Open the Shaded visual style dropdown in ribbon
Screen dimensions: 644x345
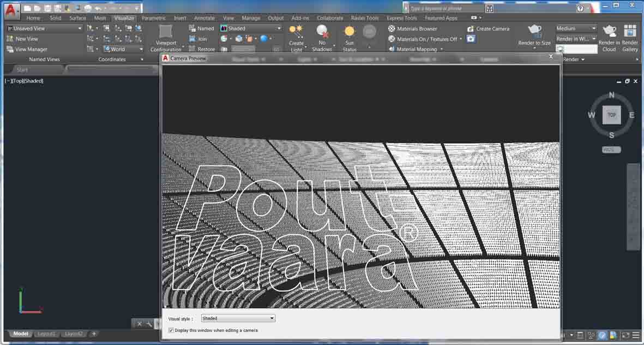click(250, 28)
